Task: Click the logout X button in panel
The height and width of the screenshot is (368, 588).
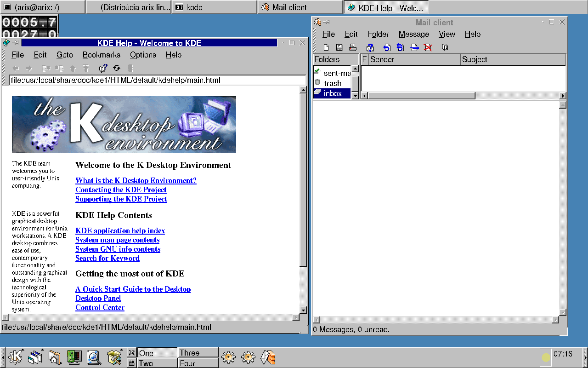Action: point(131,353)
